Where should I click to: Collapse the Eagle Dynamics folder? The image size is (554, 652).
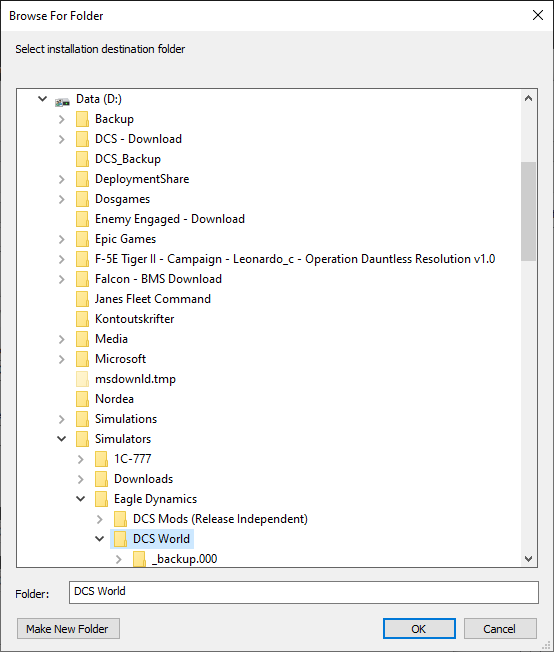click(x=81, y=499)
